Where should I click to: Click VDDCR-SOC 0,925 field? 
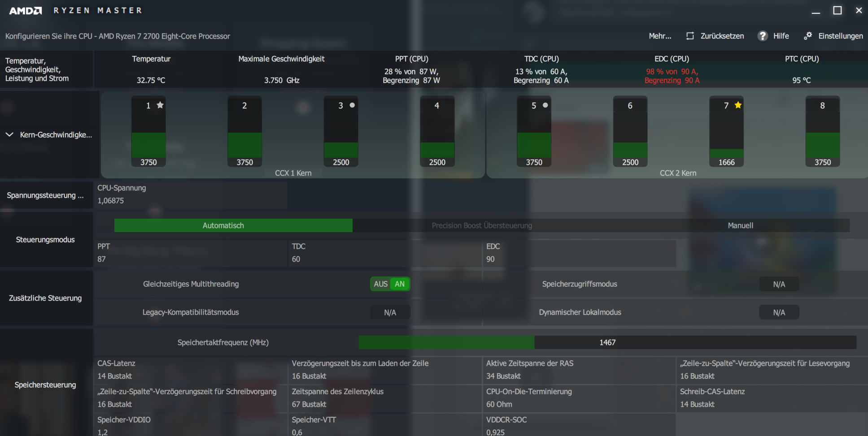(x=580, y=425)
